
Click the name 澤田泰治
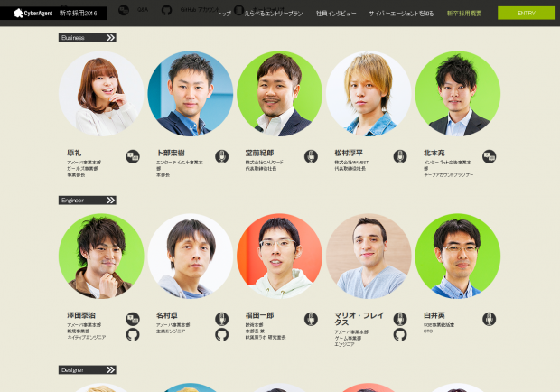point(81,315)
